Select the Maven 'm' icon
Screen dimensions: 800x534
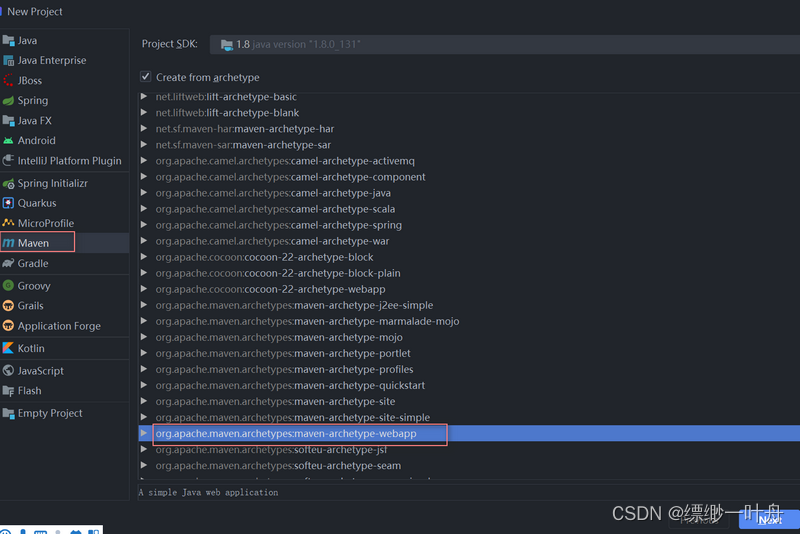pos(8,243)
